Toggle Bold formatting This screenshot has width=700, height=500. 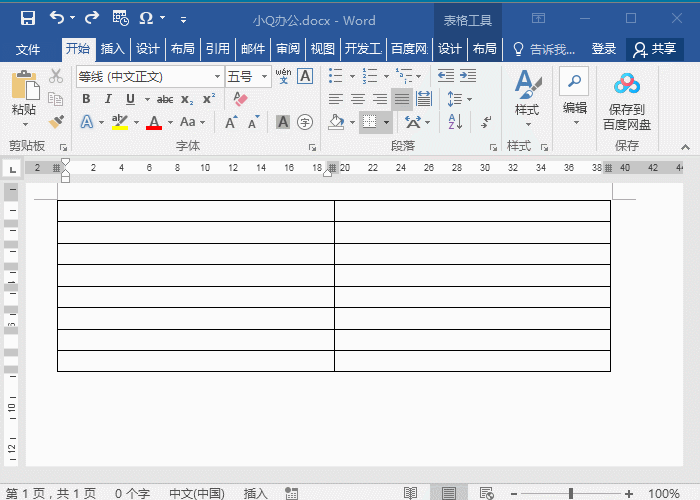[86, 99]
